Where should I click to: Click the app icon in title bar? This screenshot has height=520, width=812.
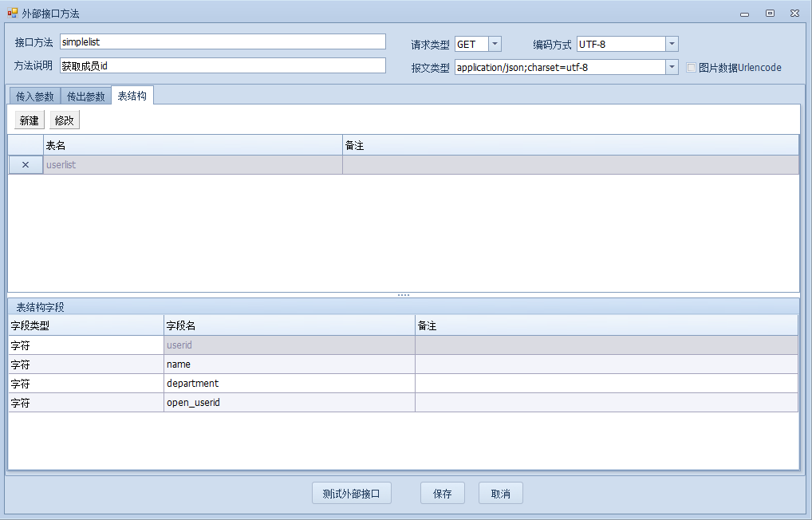tap(12, 14)
